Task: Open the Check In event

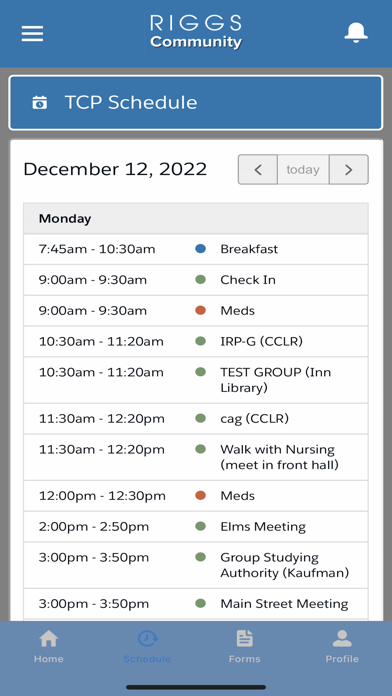Action: coord(196,280)
